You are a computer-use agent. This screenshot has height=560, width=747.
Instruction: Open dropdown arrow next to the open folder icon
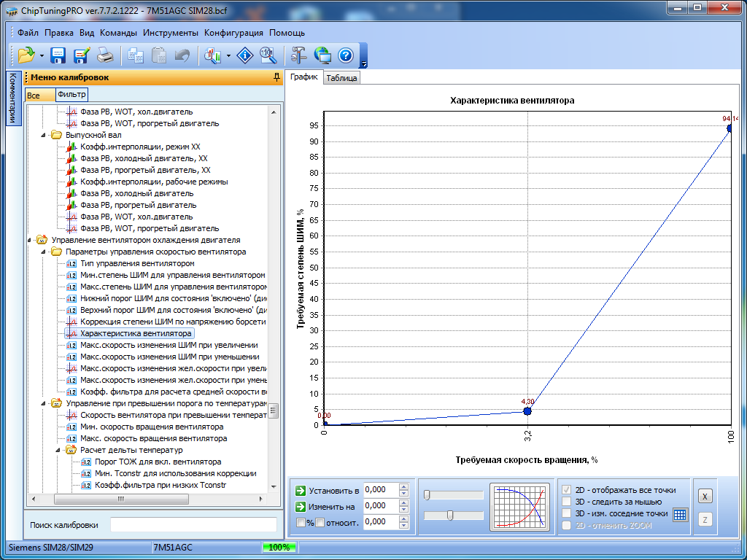42,55
